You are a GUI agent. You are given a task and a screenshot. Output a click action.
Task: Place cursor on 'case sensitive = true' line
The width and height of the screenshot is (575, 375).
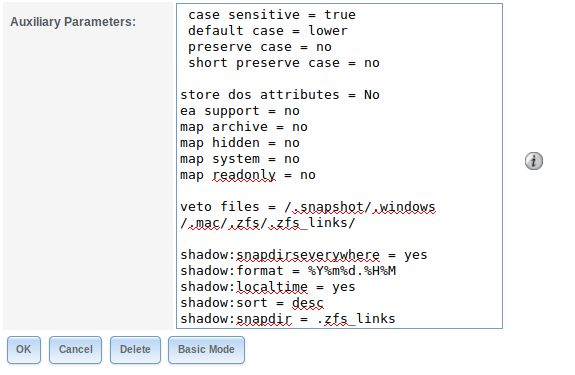272,15
